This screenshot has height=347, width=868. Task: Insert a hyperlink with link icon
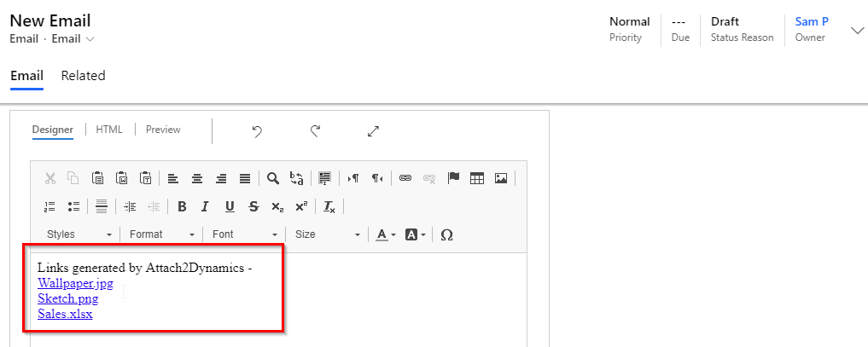(x=405, y=178)
